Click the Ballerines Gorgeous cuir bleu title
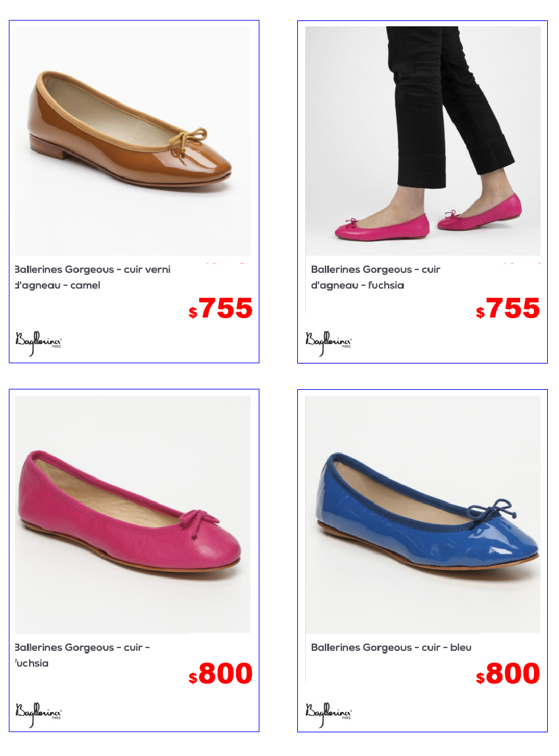 click(391, 648)
